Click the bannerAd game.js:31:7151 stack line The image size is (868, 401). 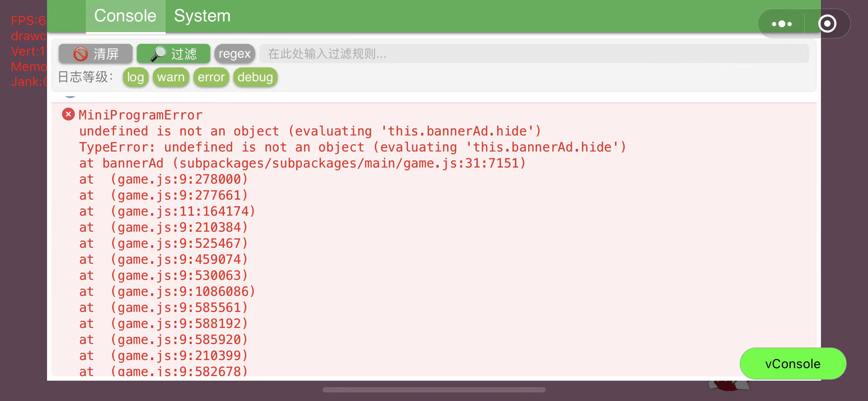click(x=302, y=163)
